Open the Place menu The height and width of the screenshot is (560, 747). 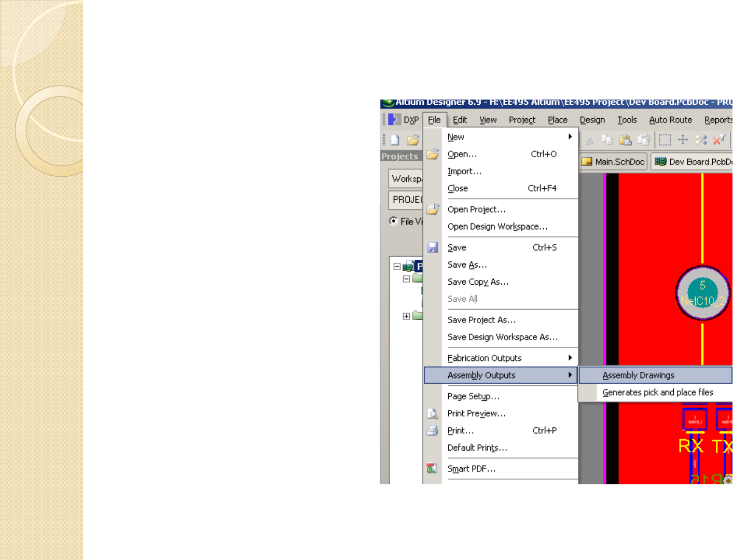[x=558, y=120]
